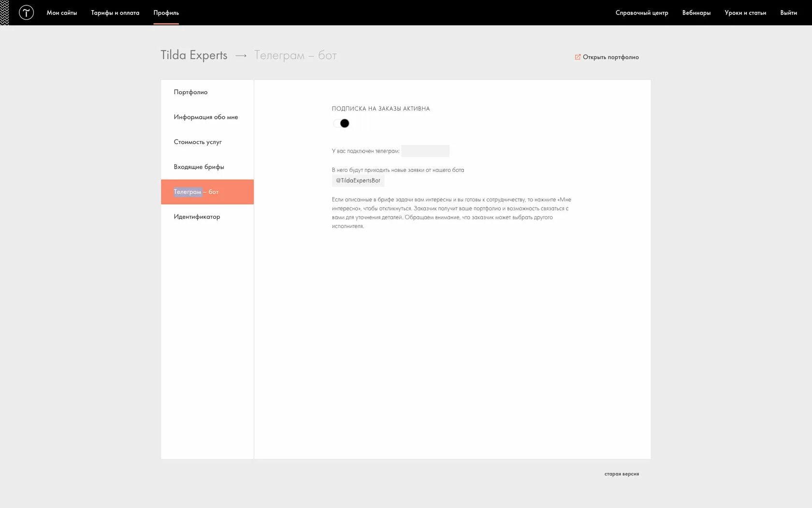Open Стоимость услуг in the sidebar
The height and width of the screenshot is (508, 812).
tap(207, 142)
